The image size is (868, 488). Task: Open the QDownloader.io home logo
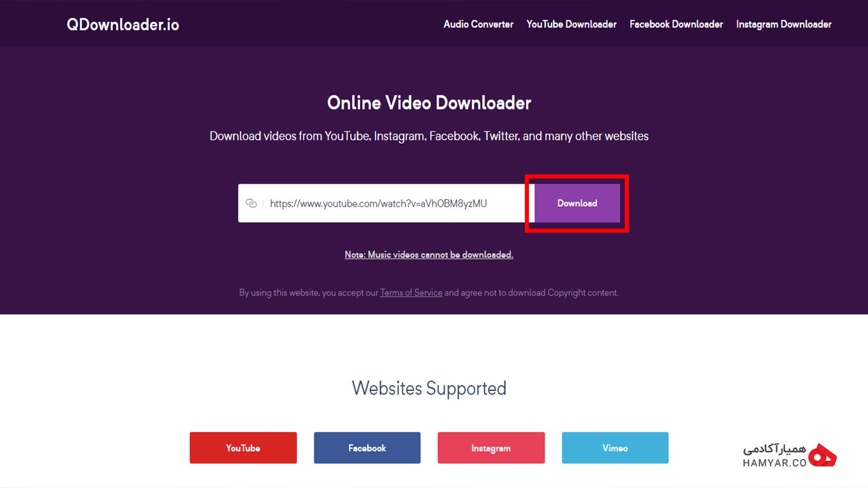pos(123,24)
